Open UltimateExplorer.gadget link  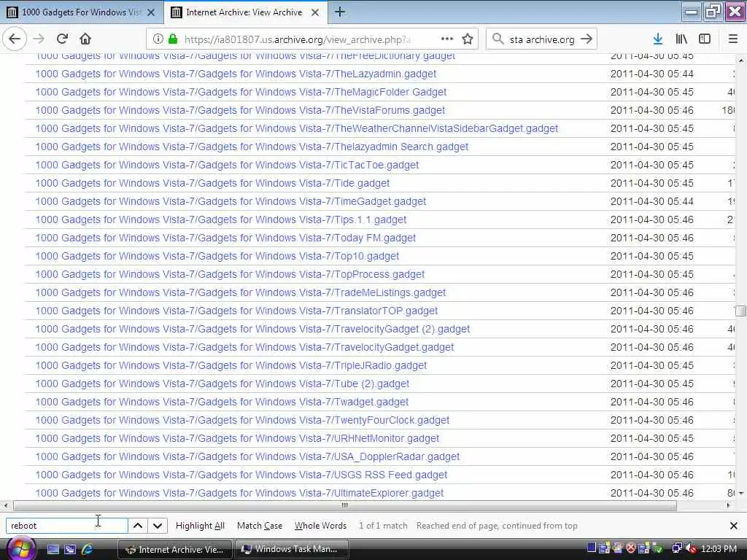coord(239,493)
